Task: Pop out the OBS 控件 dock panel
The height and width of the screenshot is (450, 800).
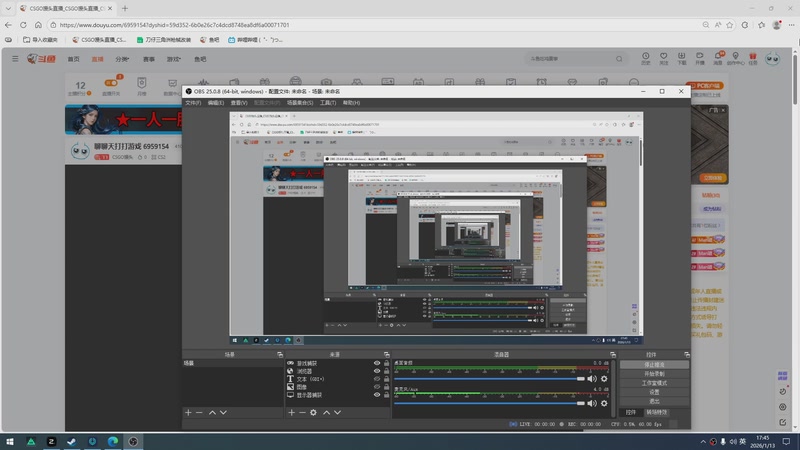Action: coord(687,355)
